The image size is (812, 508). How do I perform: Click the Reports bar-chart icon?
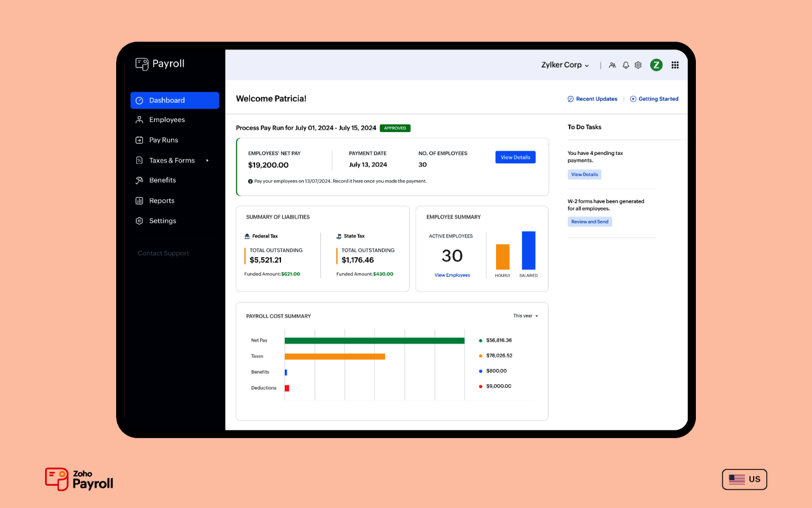tap(139, 200)
